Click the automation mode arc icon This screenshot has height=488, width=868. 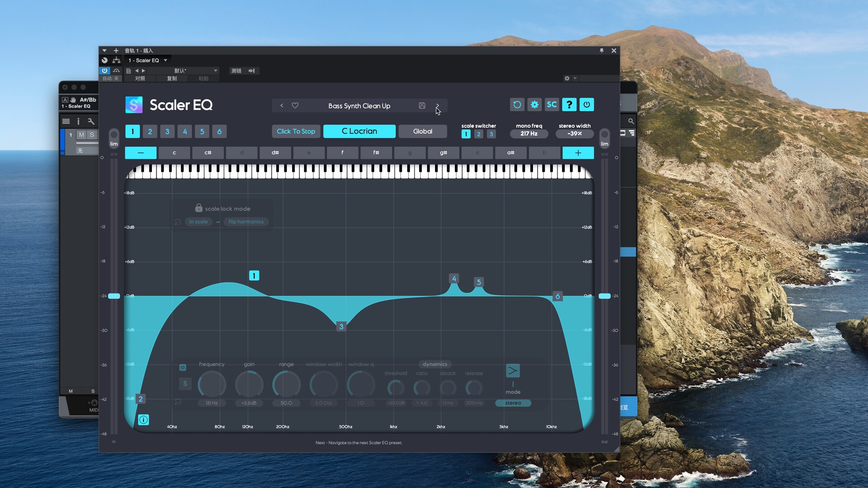(x=117, y=70)
